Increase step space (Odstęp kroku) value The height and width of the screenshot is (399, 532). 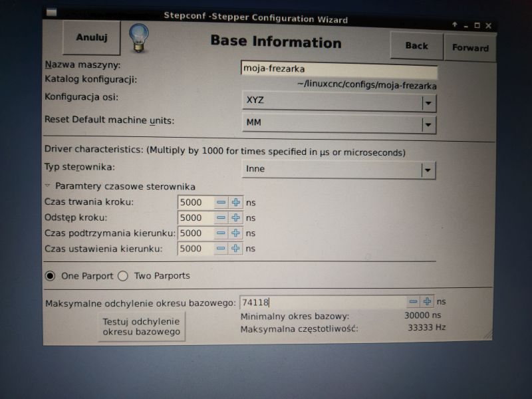pyautogui.click(x=235, y=217)
